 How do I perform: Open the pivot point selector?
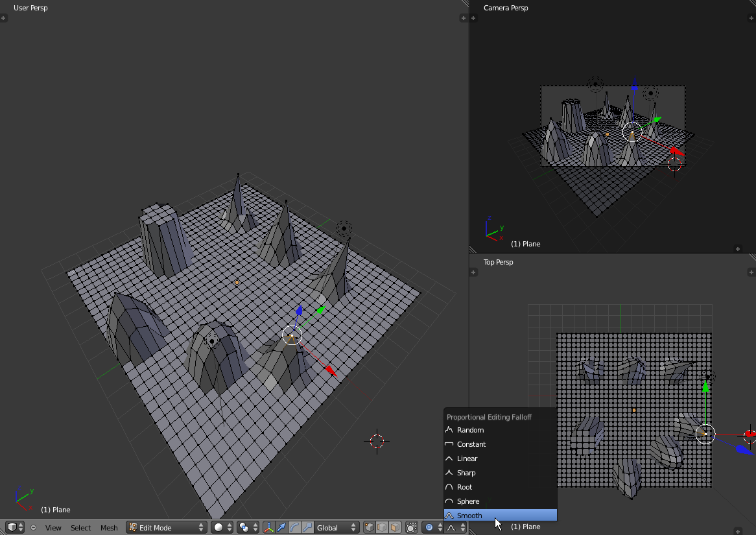pyautogui.click(x=248, y=527)
